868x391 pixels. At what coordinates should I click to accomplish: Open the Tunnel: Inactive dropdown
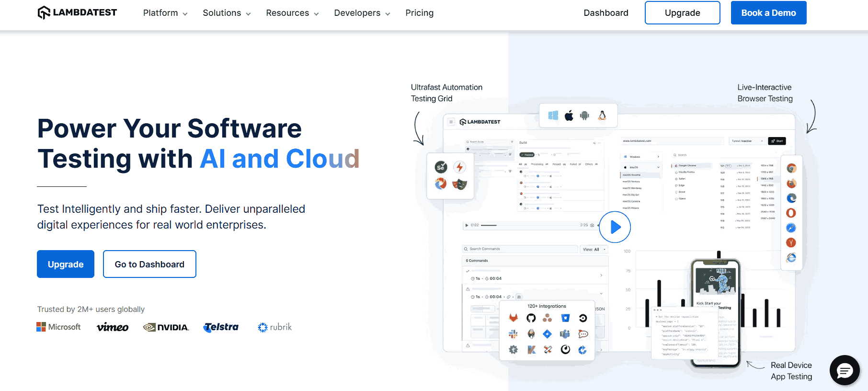pyautogui.click(x=747, y=141)
